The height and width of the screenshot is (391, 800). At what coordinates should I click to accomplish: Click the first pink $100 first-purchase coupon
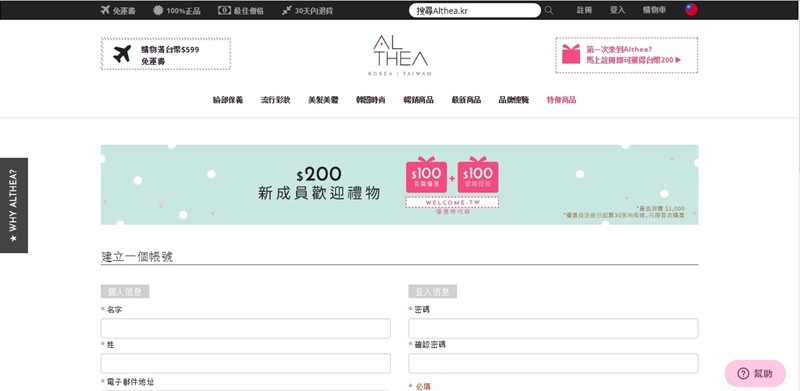point(427,175)
